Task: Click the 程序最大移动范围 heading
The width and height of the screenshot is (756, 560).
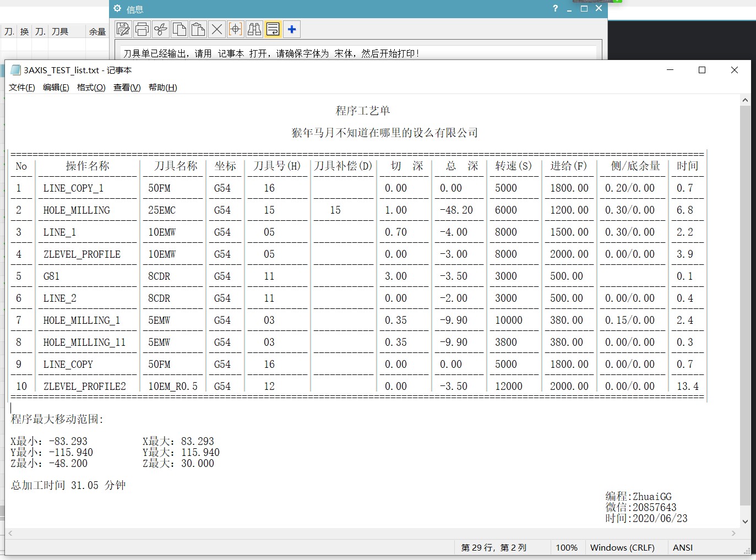Action: pyautogui.click(x=57, y=419)
